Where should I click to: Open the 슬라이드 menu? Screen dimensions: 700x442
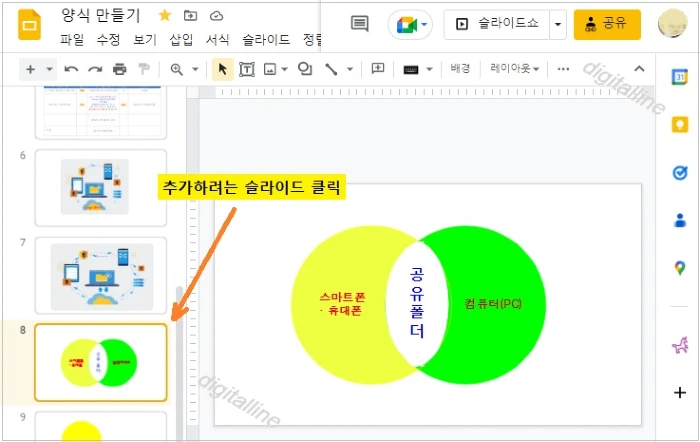[x=266, y=40]
